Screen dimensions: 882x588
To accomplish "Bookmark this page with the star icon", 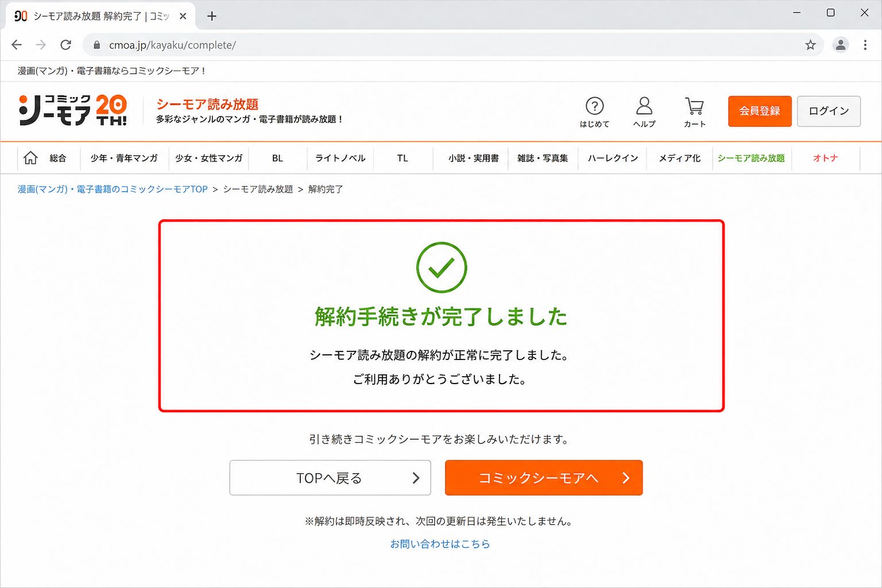I will click(x=810, y=45).
